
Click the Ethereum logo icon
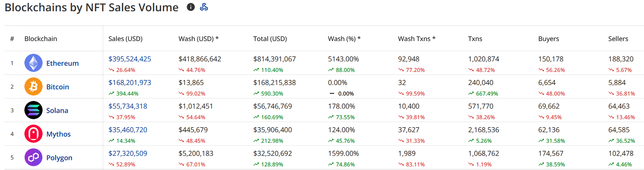(33, 63)
